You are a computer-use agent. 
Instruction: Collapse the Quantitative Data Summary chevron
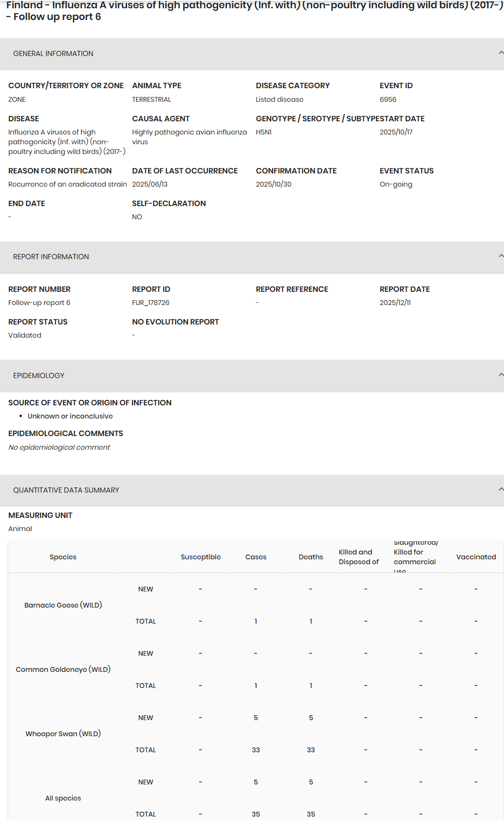[501, 490]
